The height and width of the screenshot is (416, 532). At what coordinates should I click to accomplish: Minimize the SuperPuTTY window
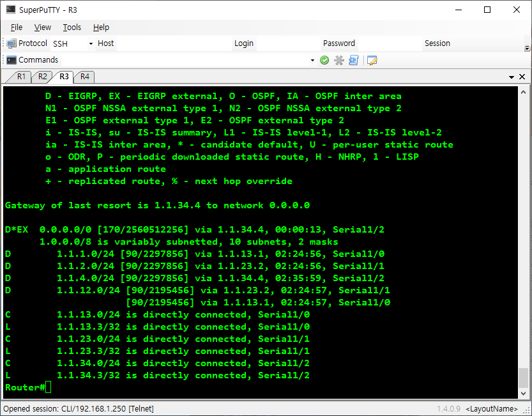(x=459, y=10)
